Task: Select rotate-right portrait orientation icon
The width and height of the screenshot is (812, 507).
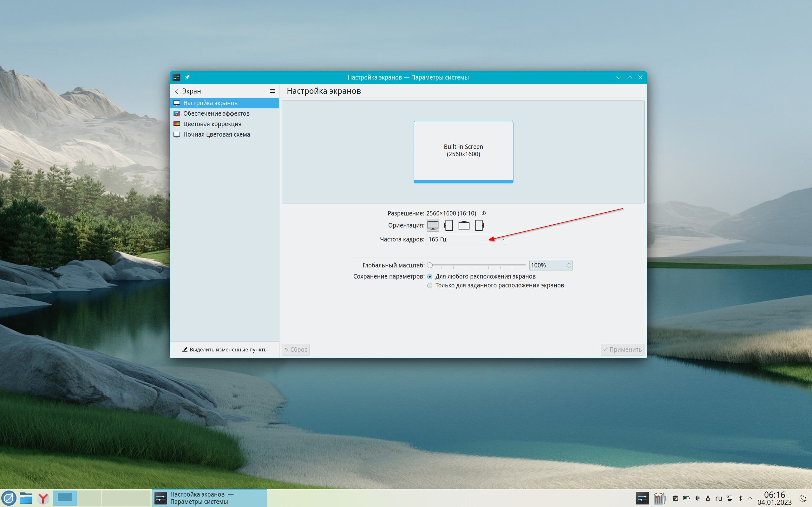Action: [480, 225]
